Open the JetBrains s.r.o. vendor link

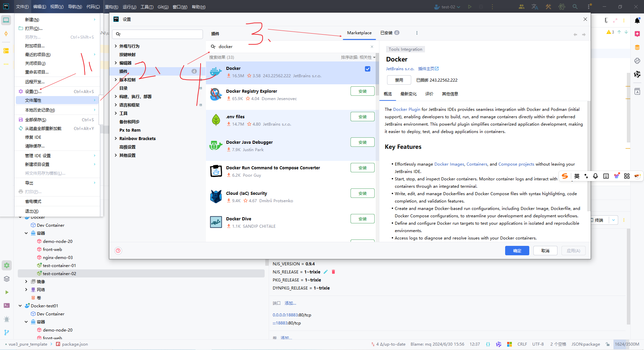click(x=400, y=69)
